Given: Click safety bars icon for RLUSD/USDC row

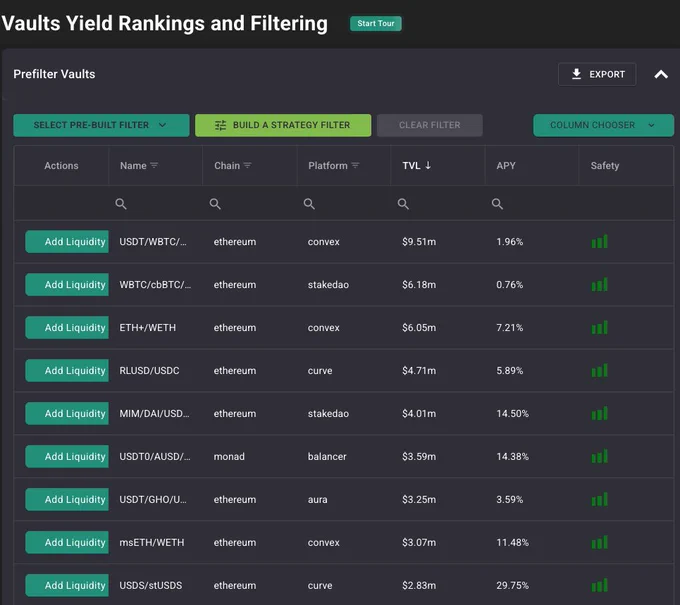Looking at the screenshot, I should 600,370.
